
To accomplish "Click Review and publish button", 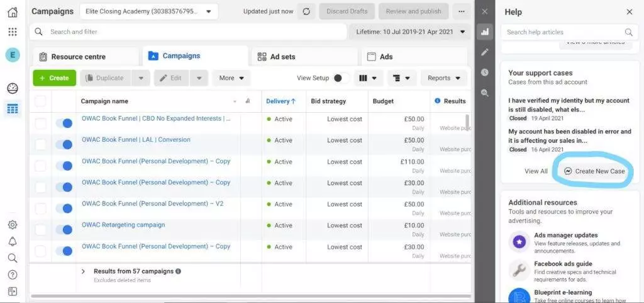I will 414,11.
